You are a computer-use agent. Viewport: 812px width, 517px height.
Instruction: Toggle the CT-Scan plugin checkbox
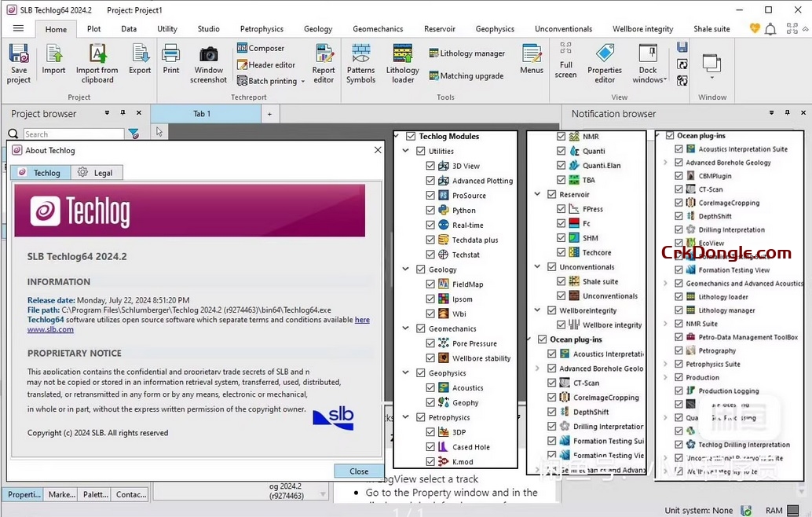coord(677,189)
